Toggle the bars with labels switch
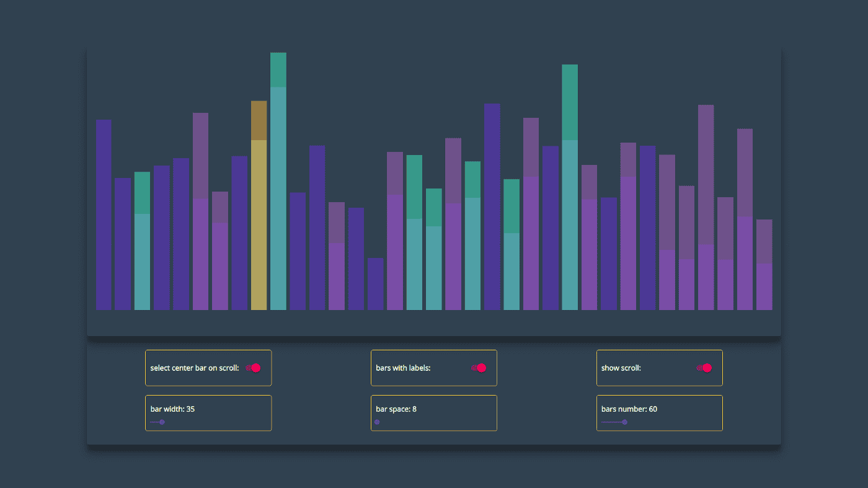Image resolution: width=868 pixels, height=488 pixels. [479, 368]
